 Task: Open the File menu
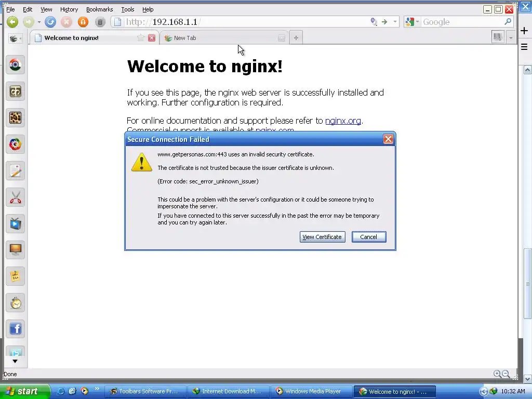pyautogui.click(x=10, y=9)
